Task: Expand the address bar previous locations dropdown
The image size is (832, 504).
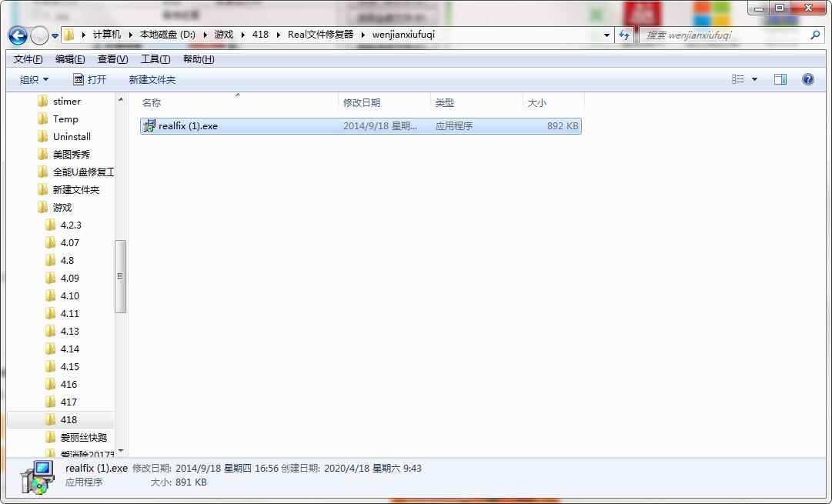Action: [x=606, y=35]
